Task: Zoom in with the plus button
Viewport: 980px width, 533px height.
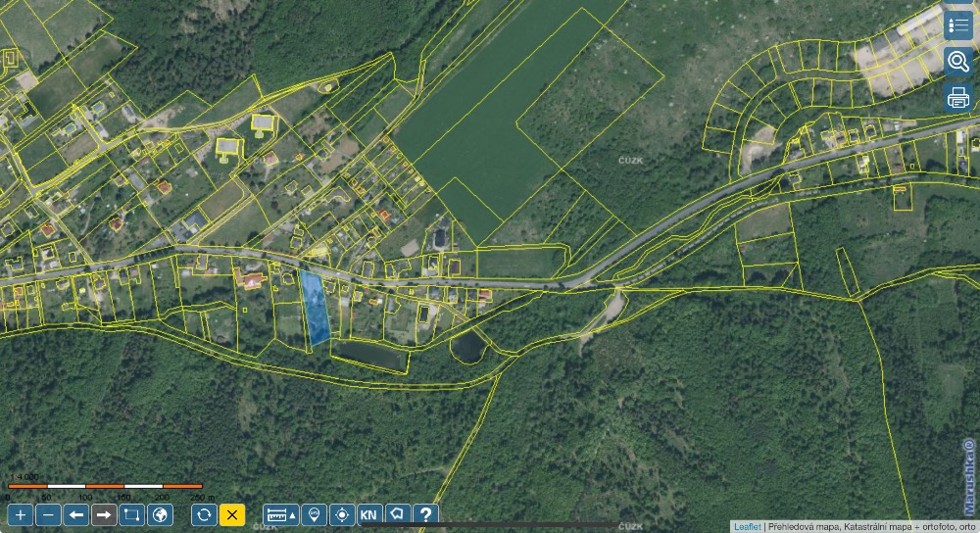Action: point(20,515)
